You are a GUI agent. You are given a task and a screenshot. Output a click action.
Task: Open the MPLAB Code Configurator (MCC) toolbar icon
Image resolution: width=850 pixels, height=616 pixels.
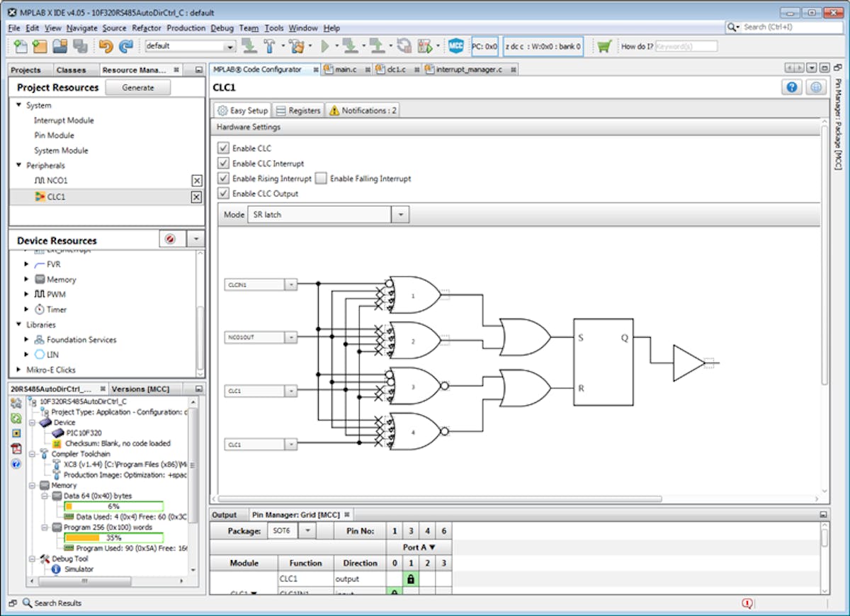(x=455, y=45)
